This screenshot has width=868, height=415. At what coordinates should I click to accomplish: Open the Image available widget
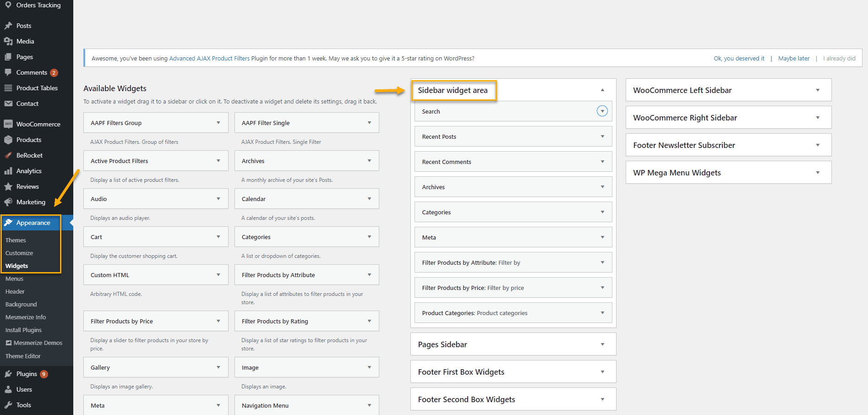(x=307, y=367)
